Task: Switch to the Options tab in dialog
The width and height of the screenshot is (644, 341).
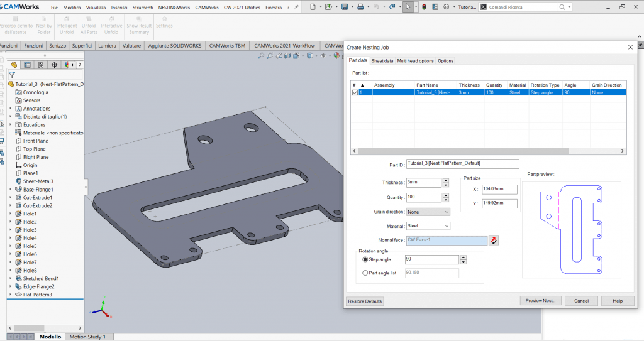Action: 446,61
